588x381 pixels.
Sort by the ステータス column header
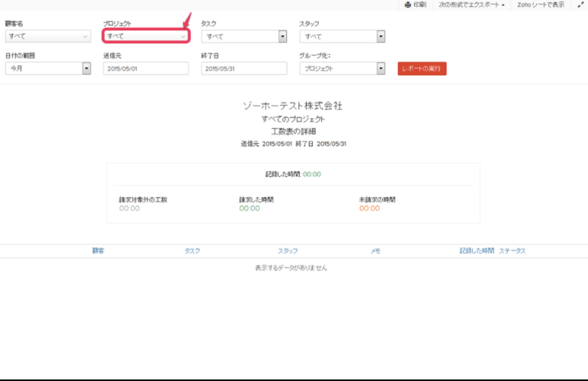pyautogui.click(x=512, y=251)
